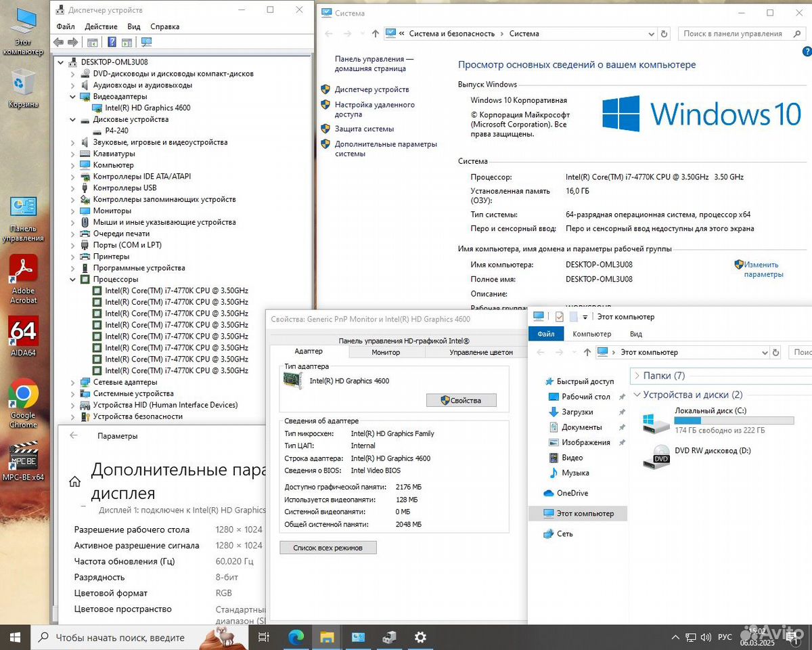Open Quick Access toolbar customize dropdown in Explorer
The width and height of the screenshot is (812, 650).
click(x=585, y=317)
